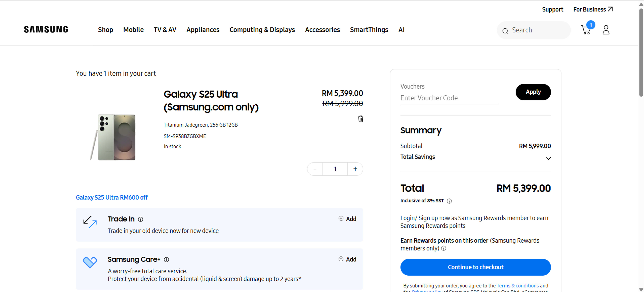
Task: Click the Samsung Care+ heart icon
Action: point(90,262)
